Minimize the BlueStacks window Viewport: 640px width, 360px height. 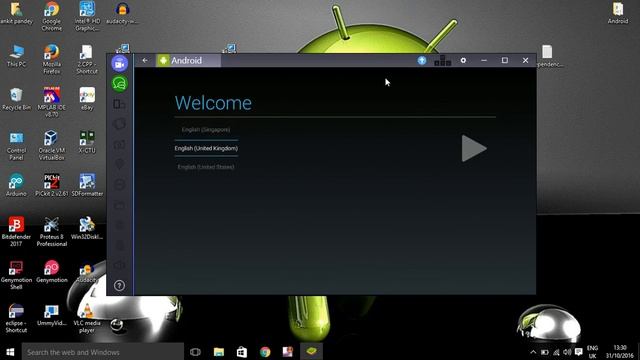pyautogui.click(x=484, y=60)
